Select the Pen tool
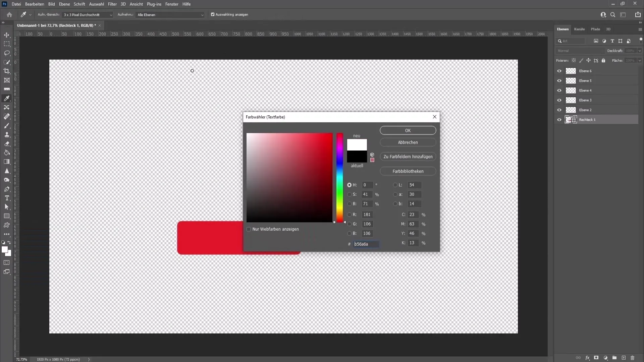Screen dimensions: 644x362 [7, 189]
